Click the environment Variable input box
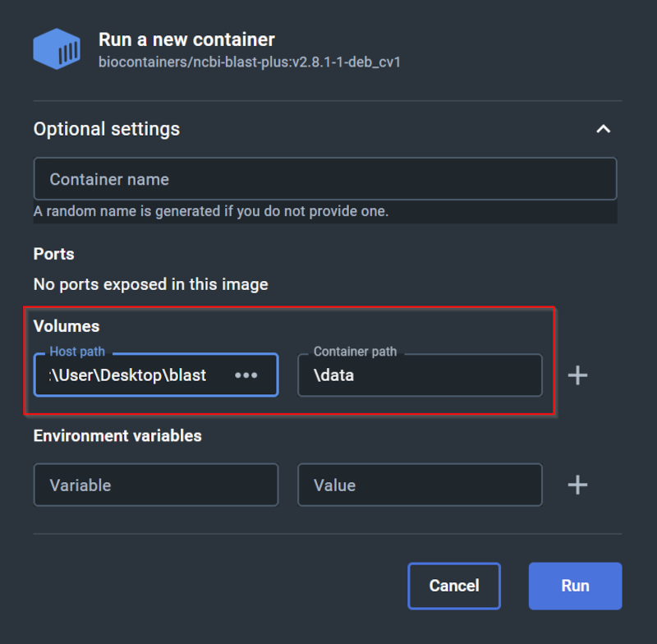657x644 pixels. pyautogui.click(x=155, y=485)
